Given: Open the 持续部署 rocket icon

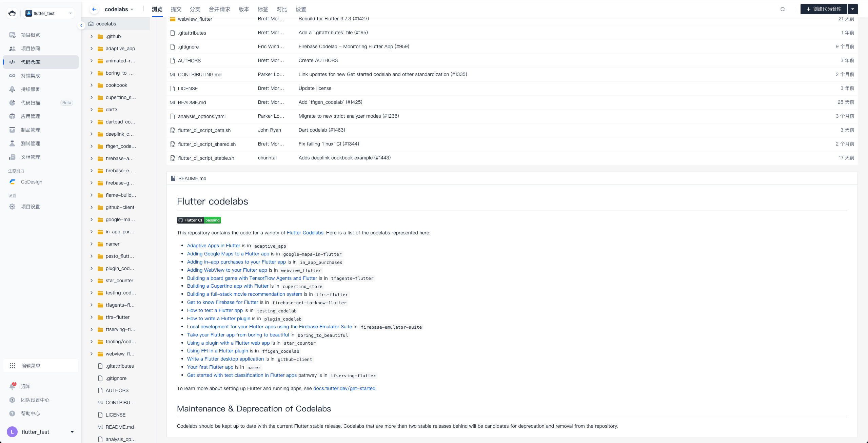Looking at the screenshot, I should (x=12, y=89).
